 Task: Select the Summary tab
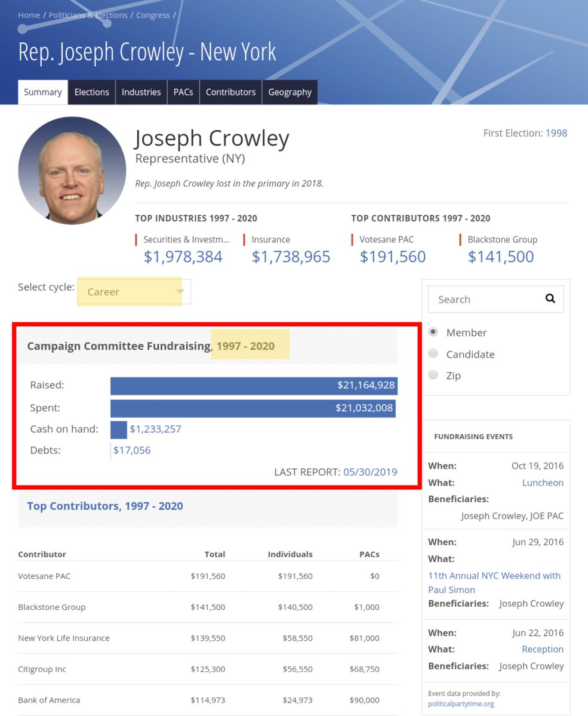pyautogui.click(x=42, y=92)
